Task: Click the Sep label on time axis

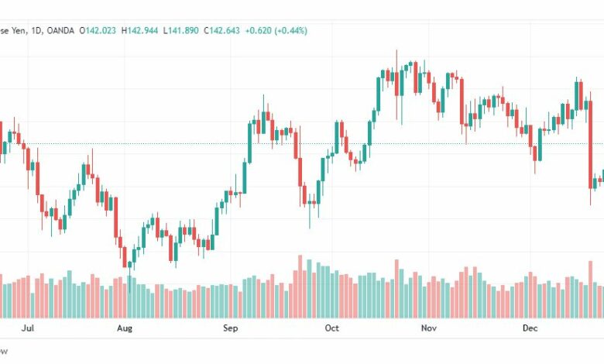Action: 230,328
